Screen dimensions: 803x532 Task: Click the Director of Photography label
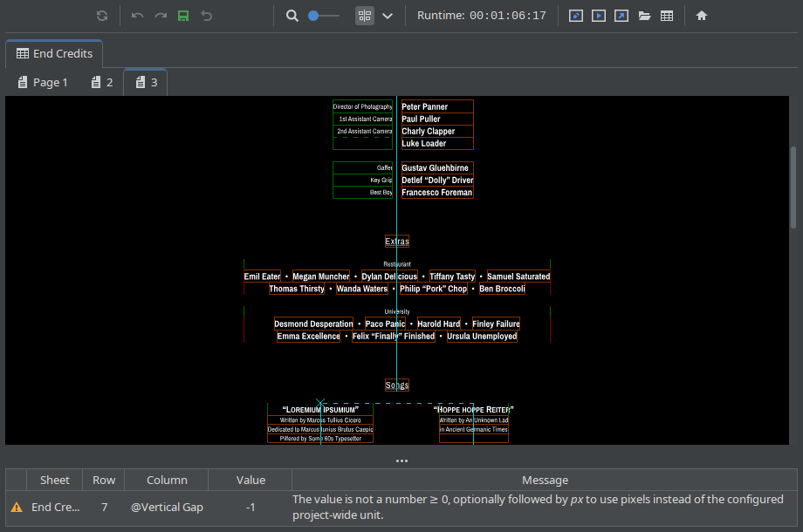pos(362,106)
